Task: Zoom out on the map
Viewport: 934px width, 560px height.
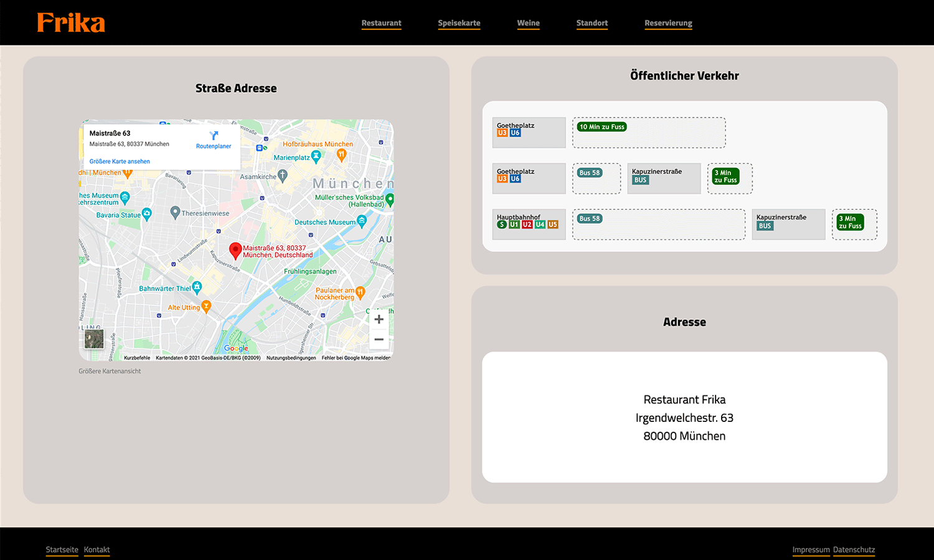Action: tap(379, 340)
